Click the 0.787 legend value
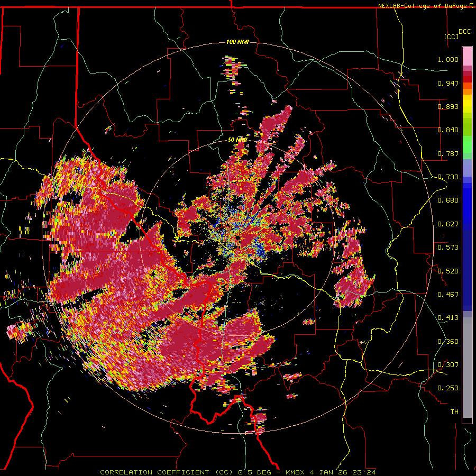Screen dimensions: 476x476 pos(448,153)
